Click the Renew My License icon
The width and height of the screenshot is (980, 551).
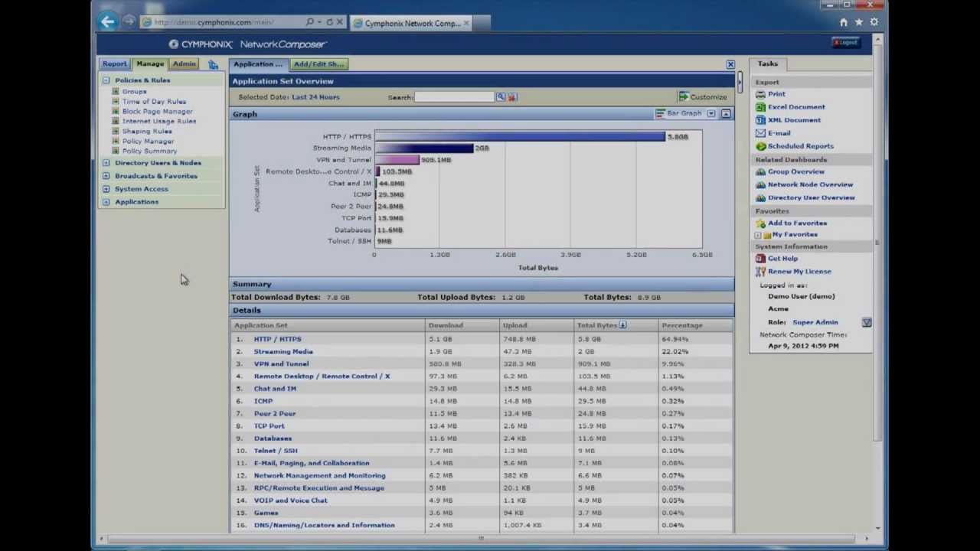point(760,272)
